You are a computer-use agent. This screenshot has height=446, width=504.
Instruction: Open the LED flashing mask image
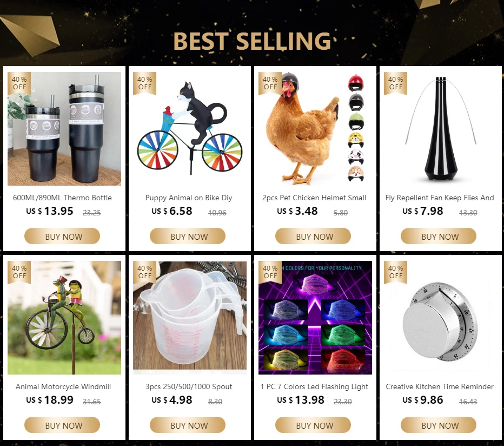[x=315, y=318]
